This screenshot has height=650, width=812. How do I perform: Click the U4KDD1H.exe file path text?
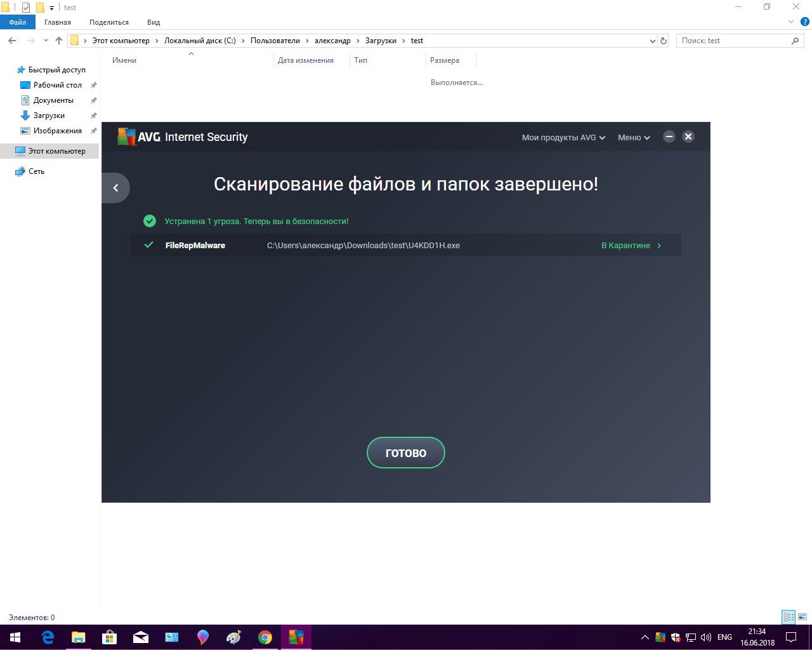(x=363, y=246)
